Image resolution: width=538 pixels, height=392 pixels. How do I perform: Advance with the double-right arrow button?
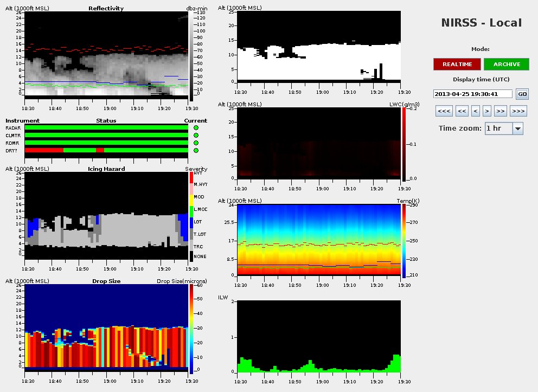tap(501, 111)
